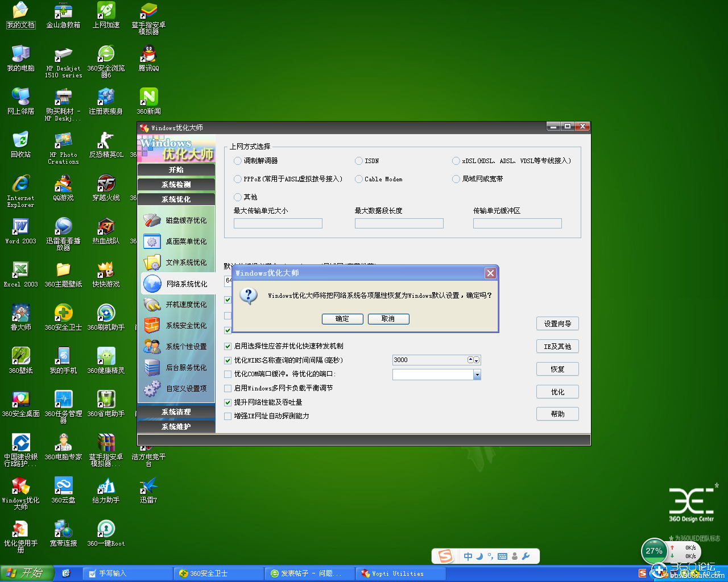728x582 pixels.
Task: Open the 开始 Start menu
Action: coord(27,573)
